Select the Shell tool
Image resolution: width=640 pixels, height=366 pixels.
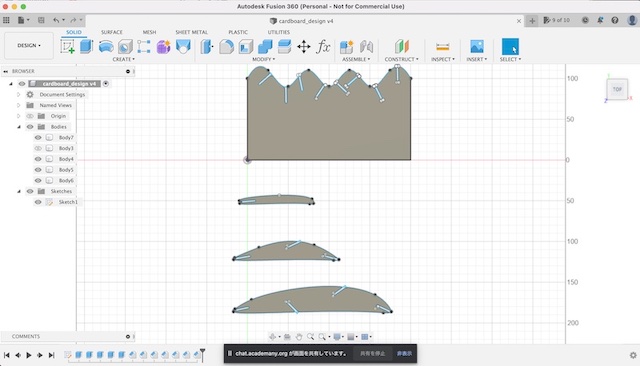(x=246, y=47)
